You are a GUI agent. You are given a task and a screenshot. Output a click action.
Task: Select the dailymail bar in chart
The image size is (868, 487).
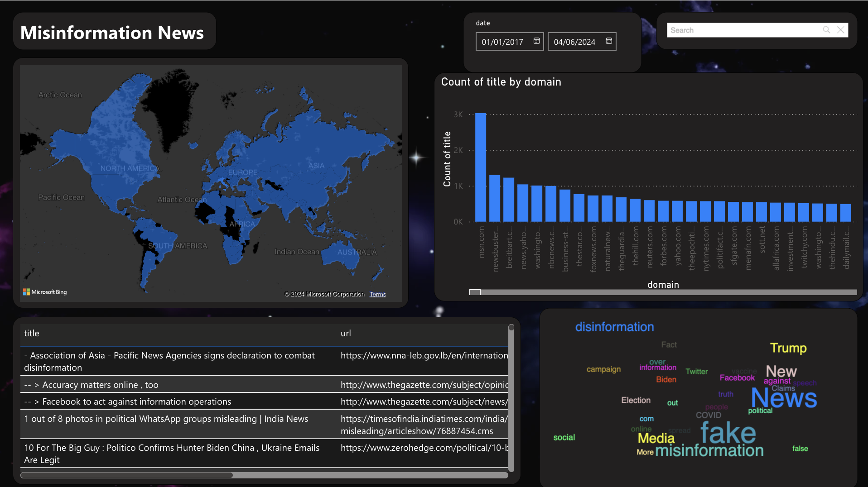pyautogui.click(x=846, y=213)
